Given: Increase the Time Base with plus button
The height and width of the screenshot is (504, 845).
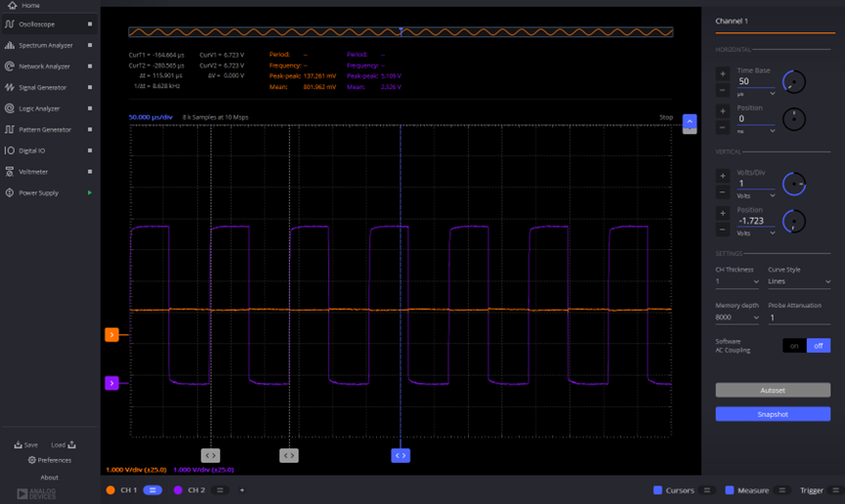Looking at the screenshot, I should point(723,74).
